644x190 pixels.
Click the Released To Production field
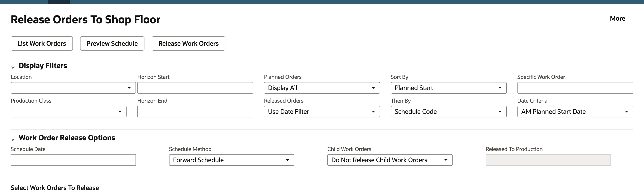tap(548, 160)
